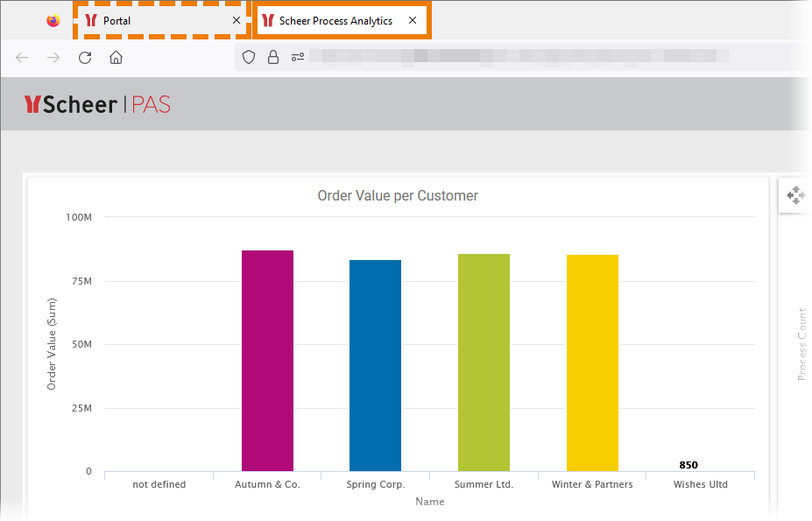The image size is (812, 521).
Task: Click the 75M y-axis tick label
Action: tap(81, 281)
